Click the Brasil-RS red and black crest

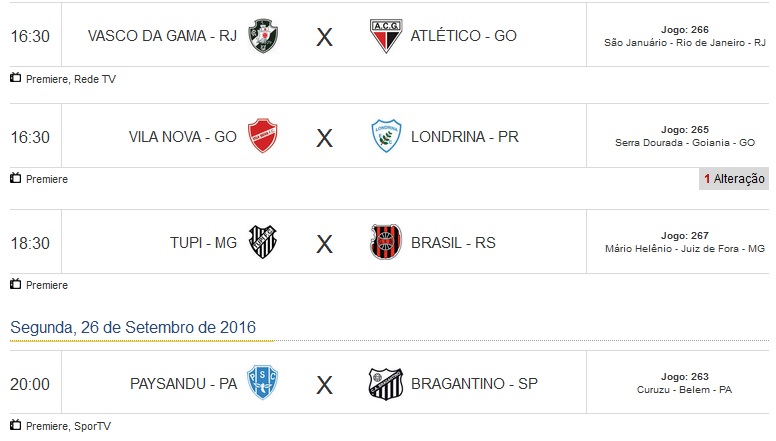(x=385, y=242)
